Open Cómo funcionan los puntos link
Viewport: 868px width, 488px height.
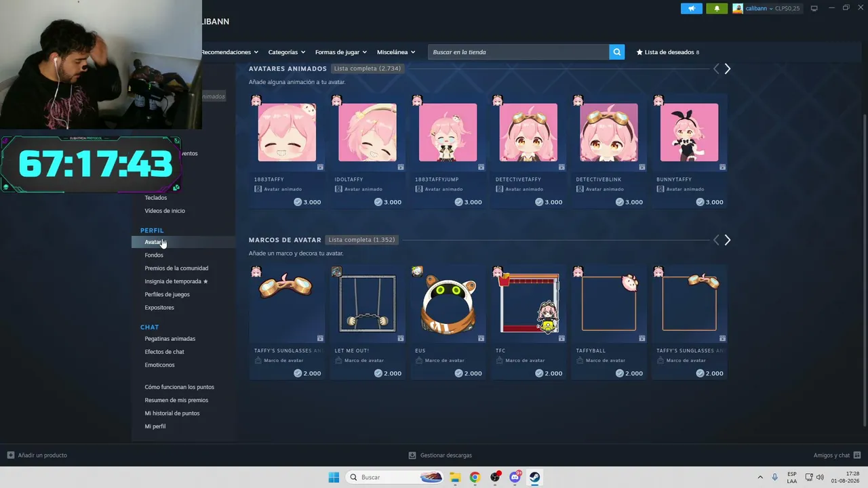[179, 387]
